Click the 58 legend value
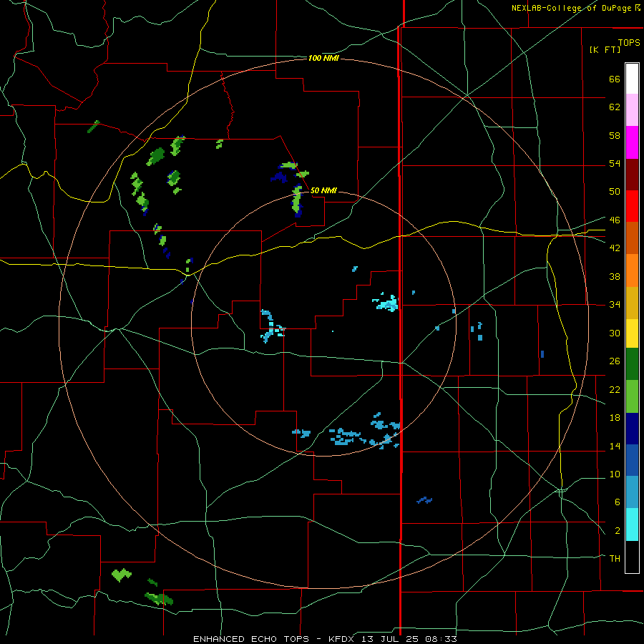The image size is (644, 644). pos(615,135)
